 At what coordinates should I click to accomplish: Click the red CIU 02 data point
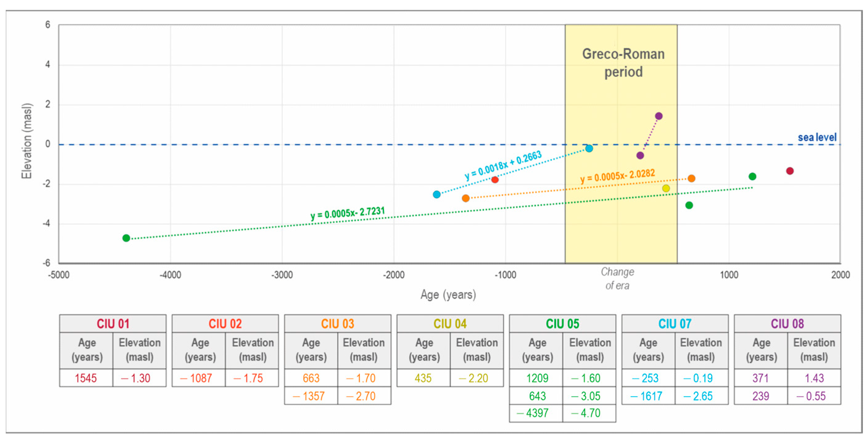click(495, 180)
